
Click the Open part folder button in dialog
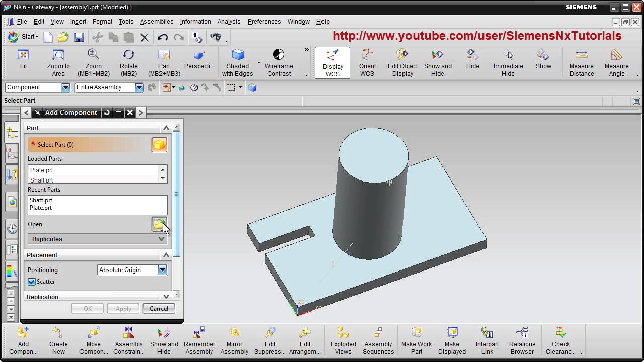pyautogui.click(x=159, y=224)
